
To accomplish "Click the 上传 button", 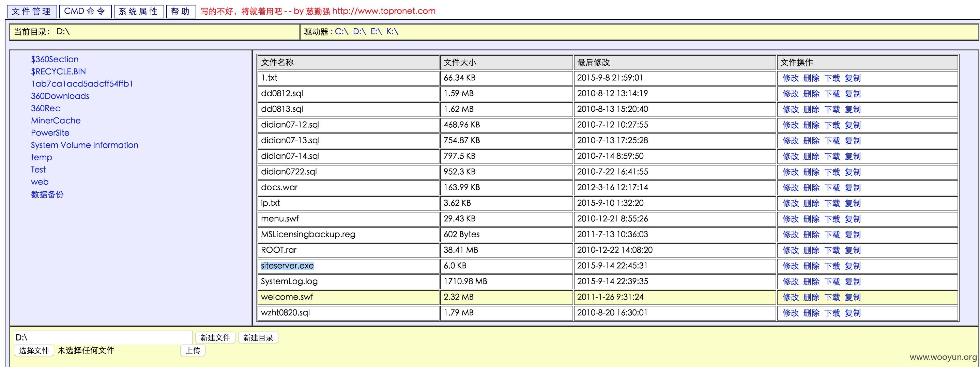I will pos(193,350).
